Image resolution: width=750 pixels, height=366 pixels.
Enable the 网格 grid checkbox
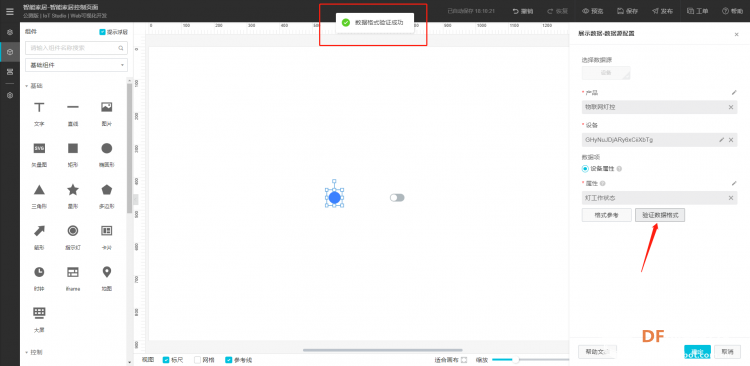tap(197, 360)
